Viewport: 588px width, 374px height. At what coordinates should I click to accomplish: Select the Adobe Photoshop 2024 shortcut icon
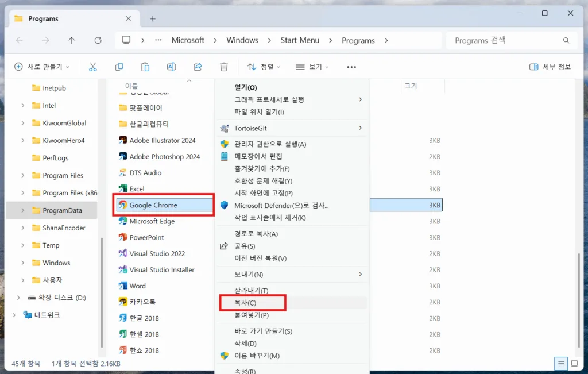click(123, 156)
